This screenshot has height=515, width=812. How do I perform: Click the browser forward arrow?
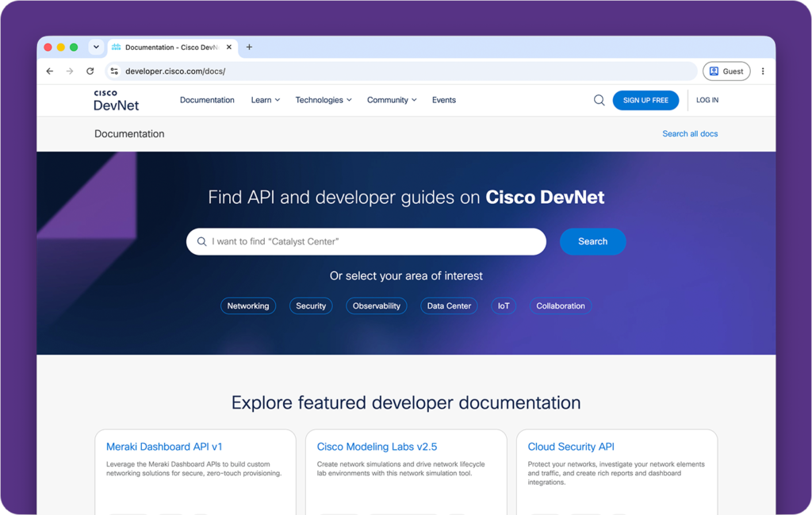tap(70, 71)
